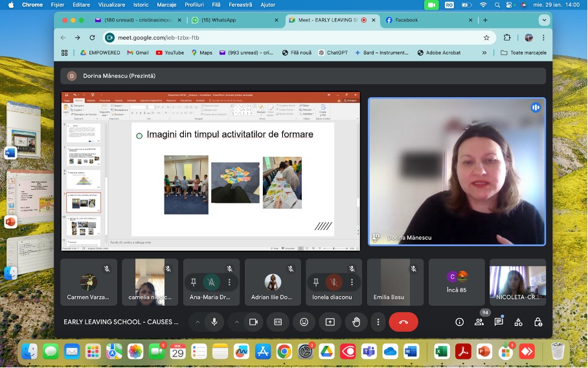
Task: Open the participants list showing 94
Action: tap(479, 322)
